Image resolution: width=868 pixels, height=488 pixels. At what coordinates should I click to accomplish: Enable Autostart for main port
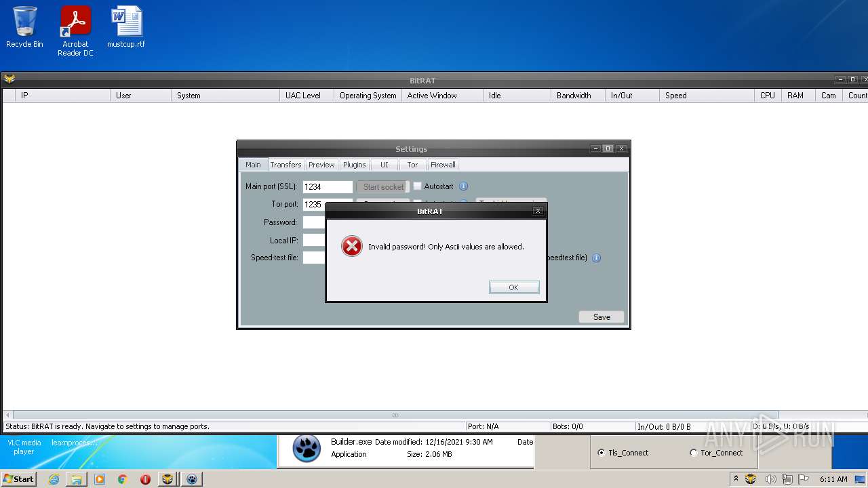coord(418,186)
